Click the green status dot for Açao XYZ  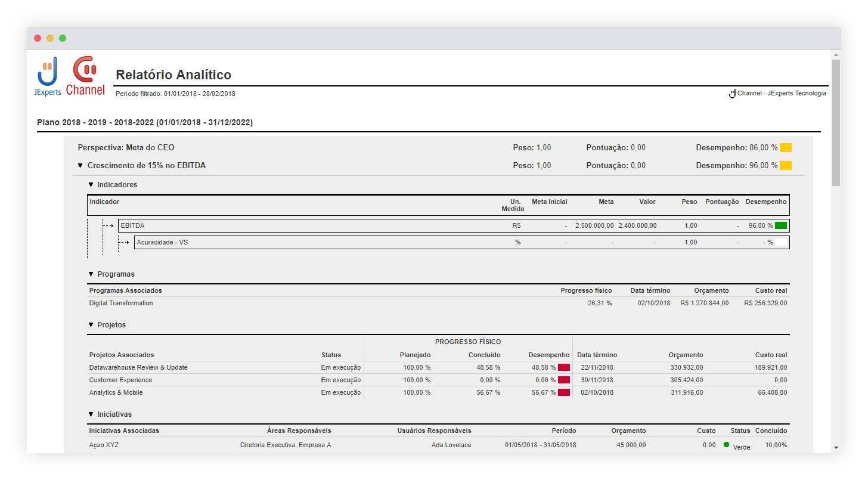click(726, 445)
